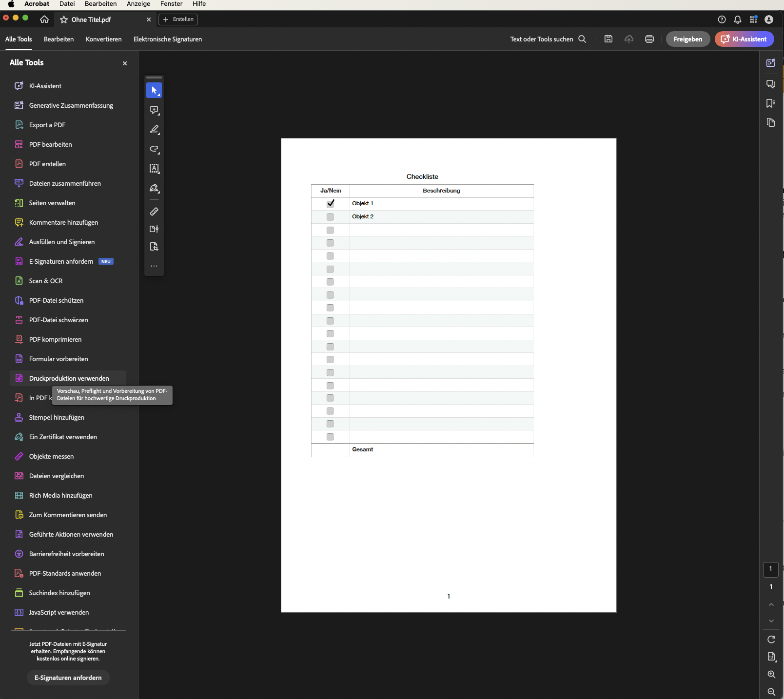Image resolution: width=784 pixels, height=699 pixels.
Task: Star the Ohne Titel.pdf document
Action: point(64,19)
